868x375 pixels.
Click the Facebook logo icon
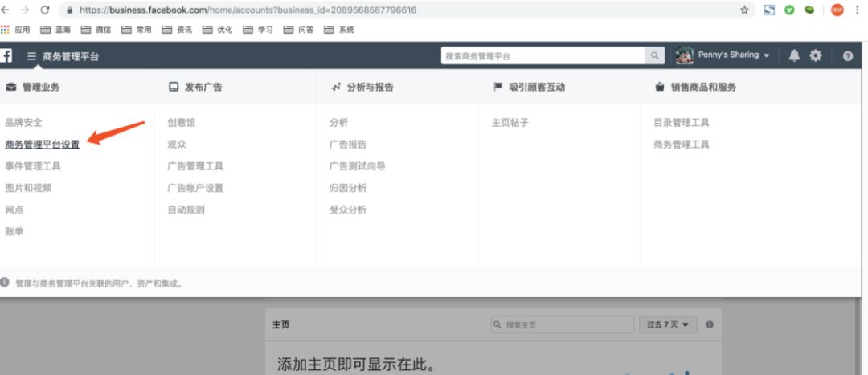click(x=6, y=56)
